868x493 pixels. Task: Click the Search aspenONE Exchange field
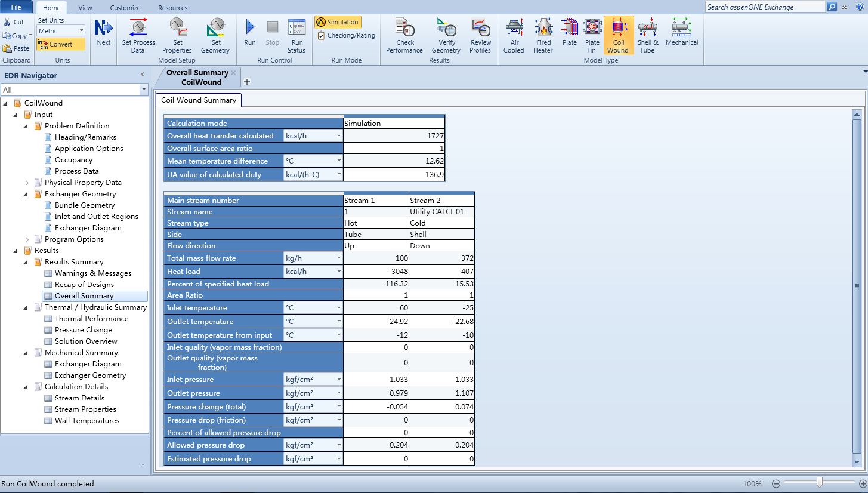coord(765,7)
